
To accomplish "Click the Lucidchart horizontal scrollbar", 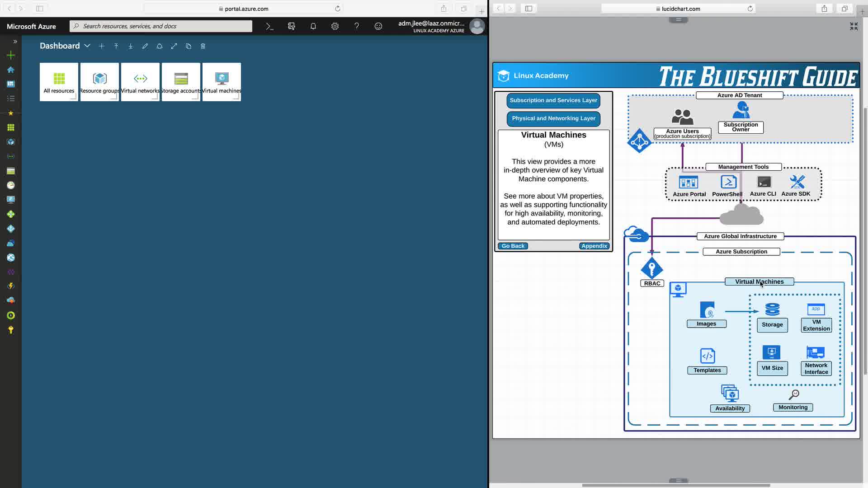I will pyautogui.click(x=676, y=485).
